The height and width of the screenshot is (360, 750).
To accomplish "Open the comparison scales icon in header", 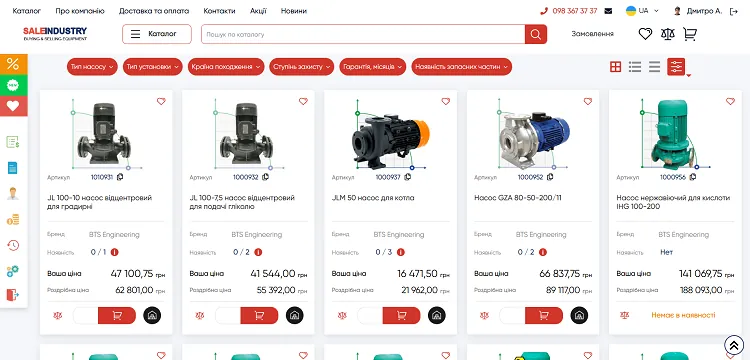I will [667, 34].
